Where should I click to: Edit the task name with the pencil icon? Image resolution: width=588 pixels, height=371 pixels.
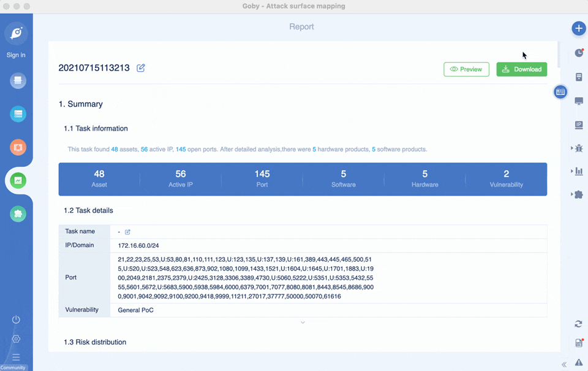click(127, 232)
